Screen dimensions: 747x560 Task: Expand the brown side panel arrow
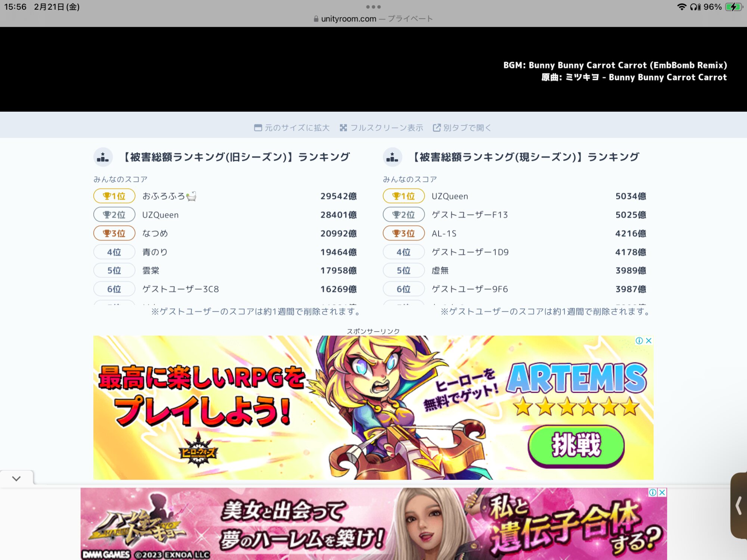click(738, 506)
